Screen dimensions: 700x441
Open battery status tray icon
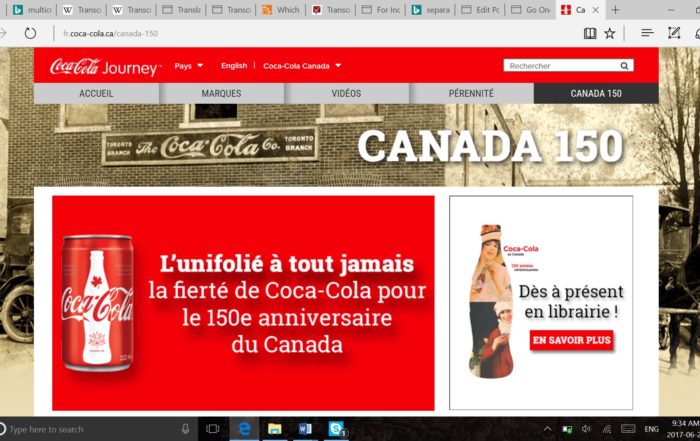(x=567, y=429)
